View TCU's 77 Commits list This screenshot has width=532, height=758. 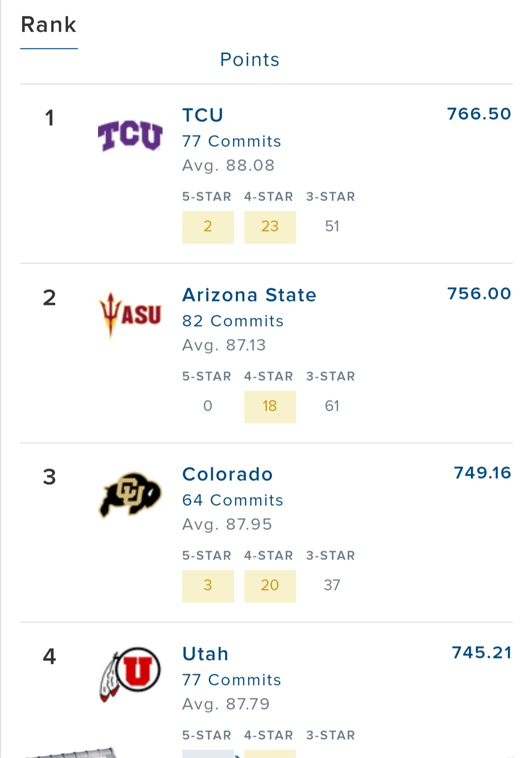(x=232, y=141)
